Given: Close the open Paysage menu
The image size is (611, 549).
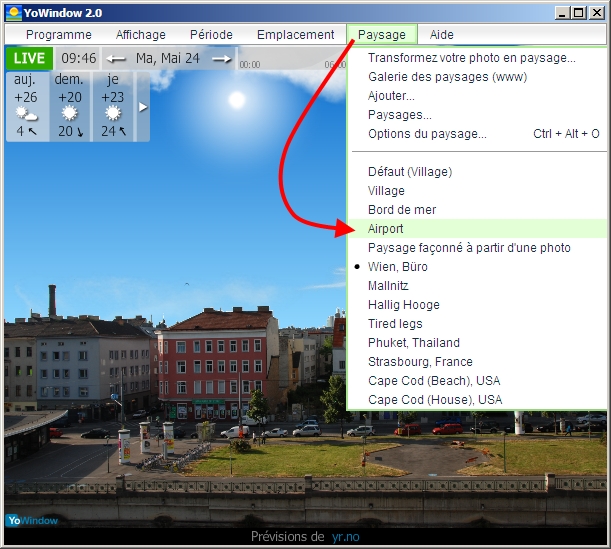Looking at the screenshot, I should coord(382,35).
